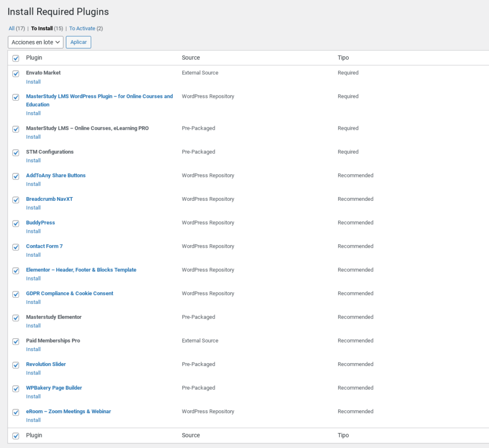Image resolution: width=489 pixels, height=448 pixels.
Task: Click the Install Required Plugins heading
Action: 58,11
